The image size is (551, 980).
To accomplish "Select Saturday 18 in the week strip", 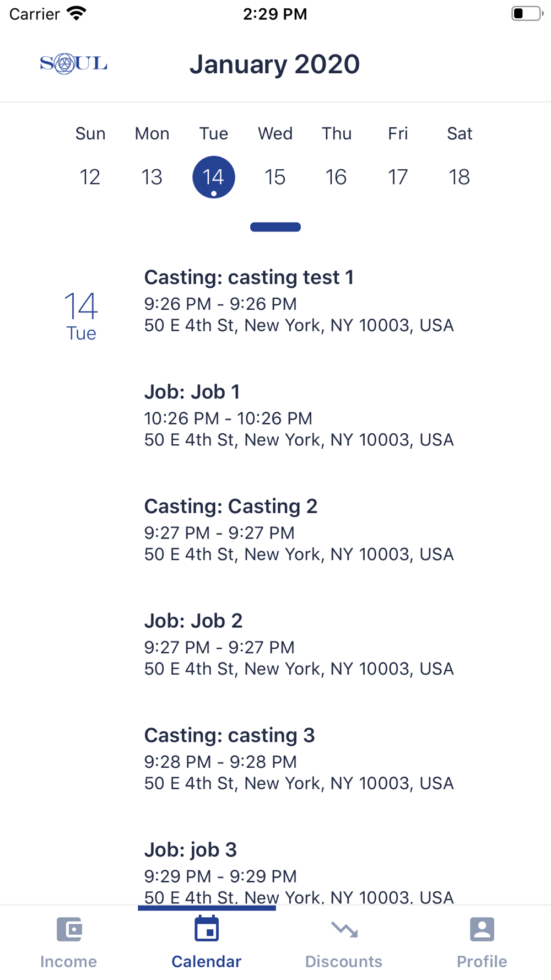I will (459, 177).
